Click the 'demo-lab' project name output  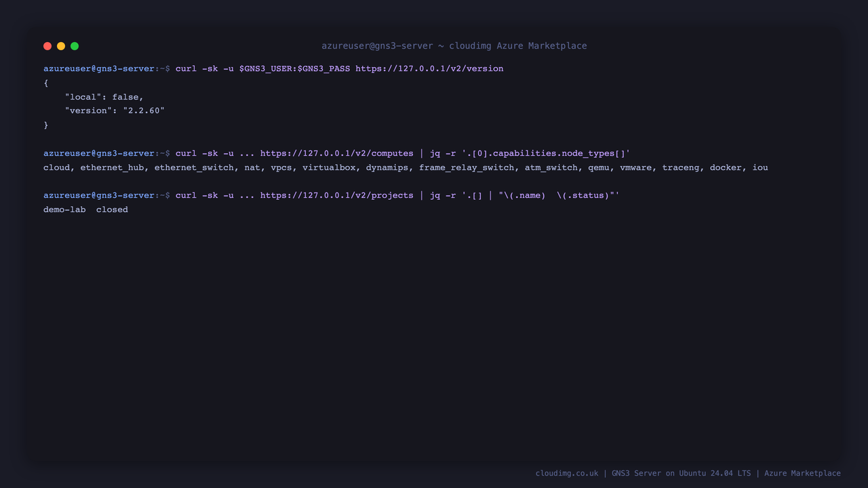[64, 209]
